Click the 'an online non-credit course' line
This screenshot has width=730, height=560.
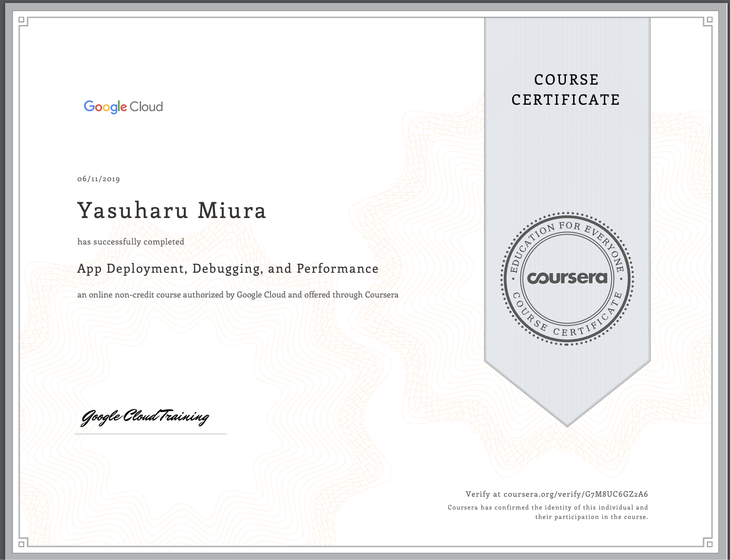click(238, 295)
